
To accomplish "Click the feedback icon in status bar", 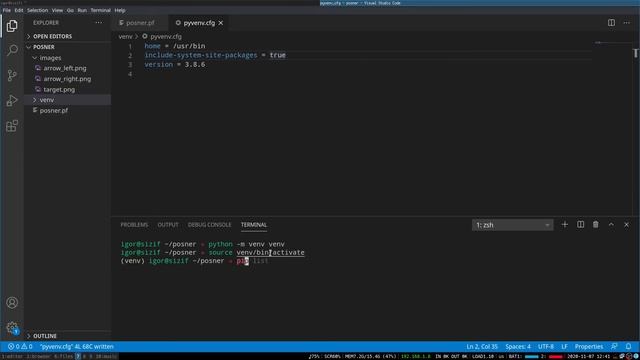I will click(614, 347).
